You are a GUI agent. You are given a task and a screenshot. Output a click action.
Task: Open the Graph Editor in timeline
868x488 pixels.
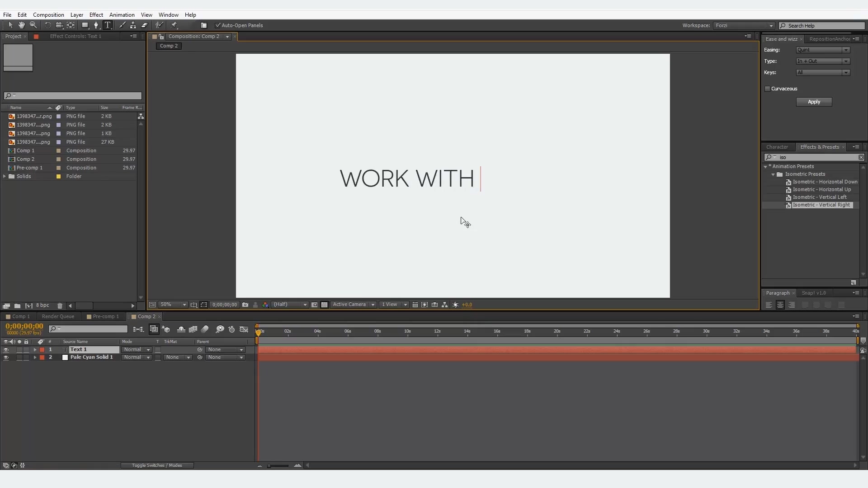244,329
